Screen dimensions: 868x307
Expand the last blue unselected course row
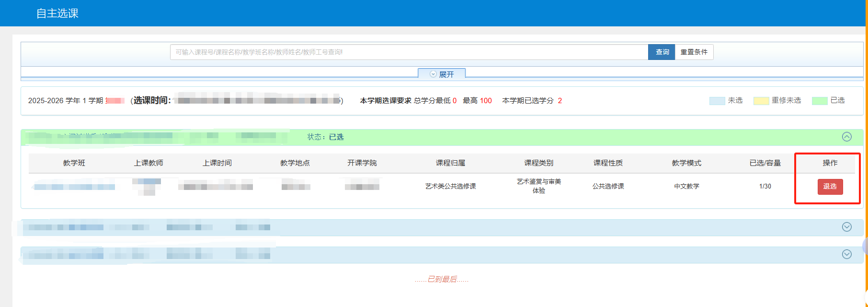[846, 254]
